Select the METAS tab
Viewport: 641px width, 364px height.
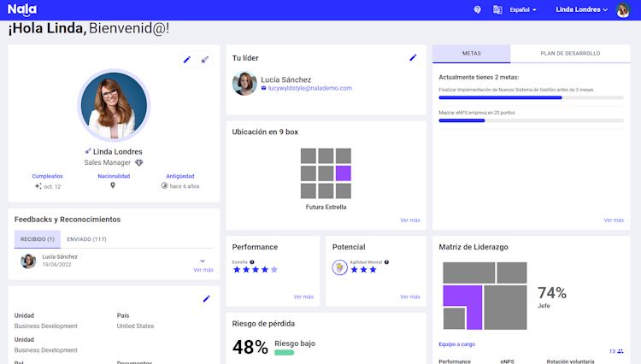point(471,54)
